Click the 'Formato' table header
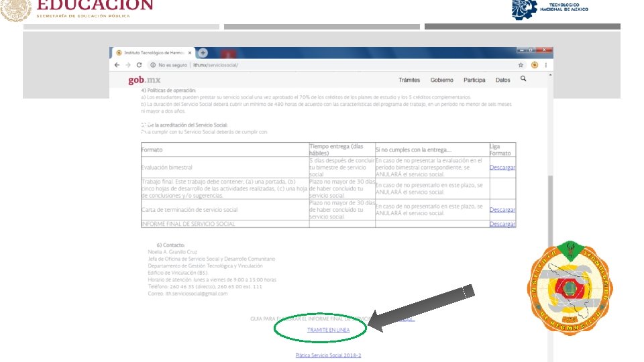644x362 pixels. [x=225, y=149]
